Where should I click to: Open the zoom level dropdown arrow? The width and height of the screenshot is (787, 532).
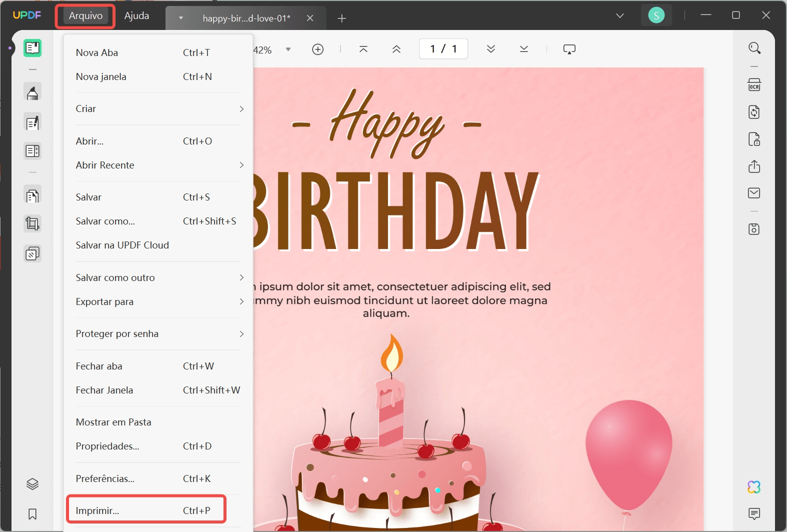(288, 49)
